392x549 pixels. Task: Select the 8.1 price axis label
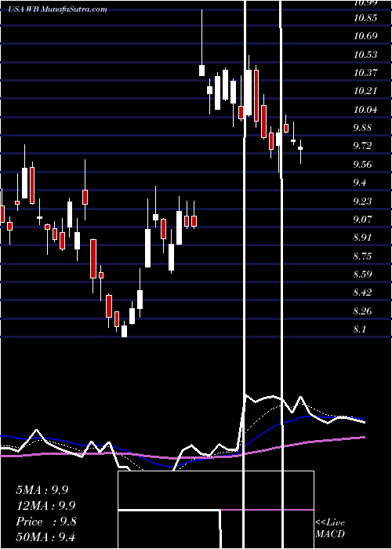(x=360, y=329)
